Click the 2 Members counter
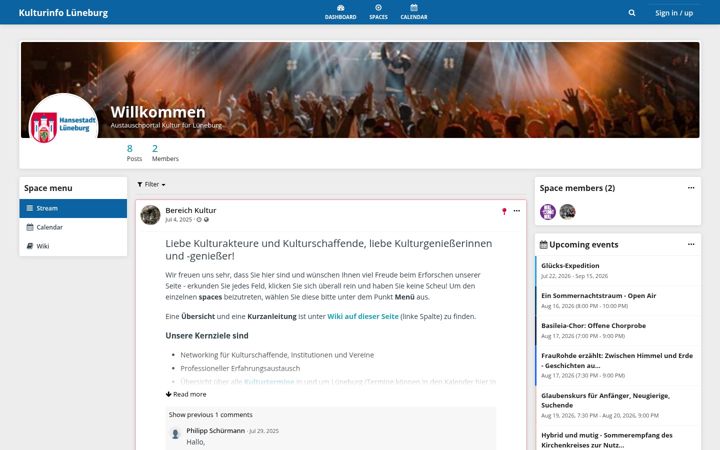 [x=165, y=153]
